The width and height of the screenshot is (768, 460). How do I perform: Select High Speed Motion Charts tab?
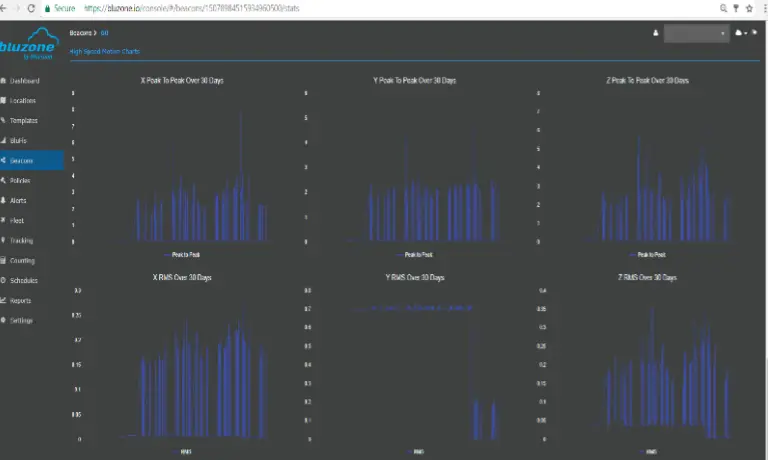tap(104, 51)
